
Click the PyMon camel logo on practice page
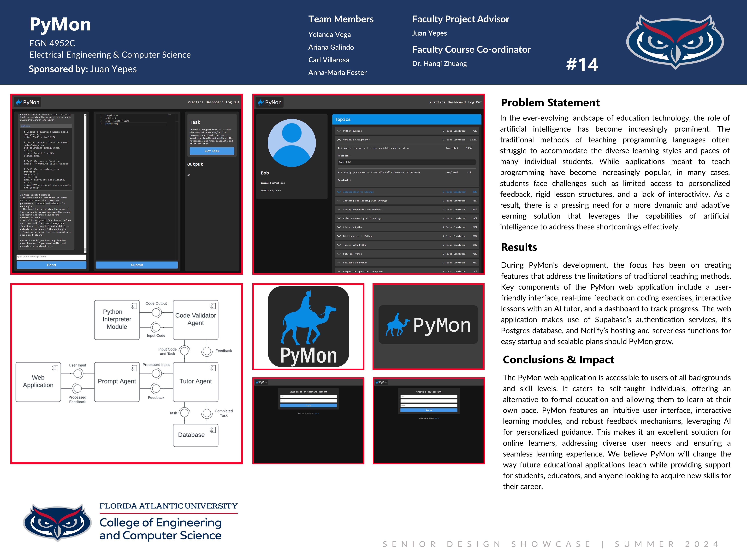pyautogui.click(x=19, y=102)
